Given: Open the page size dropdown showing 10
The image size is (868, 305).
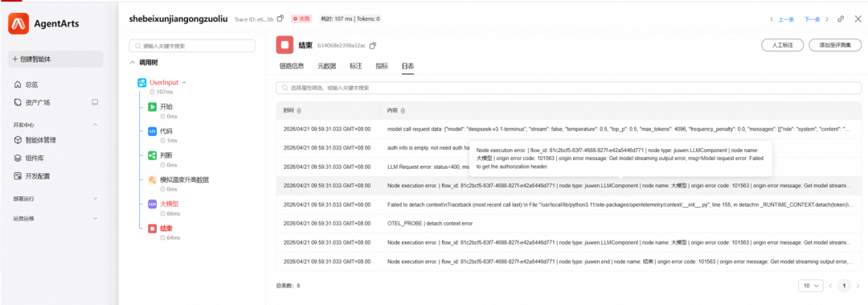Looking at the screenshot, I should [x=810, y=286].
